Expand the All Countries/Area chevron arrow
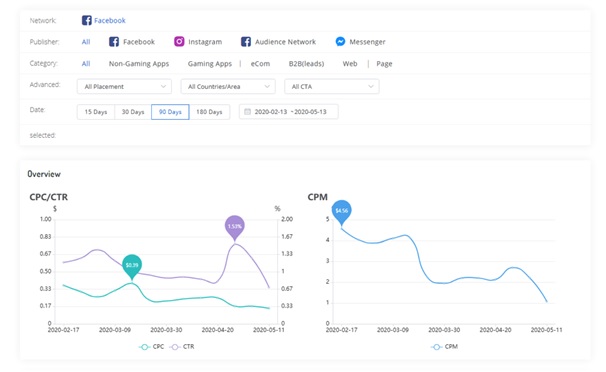606x372 pixels. point(267,87)
